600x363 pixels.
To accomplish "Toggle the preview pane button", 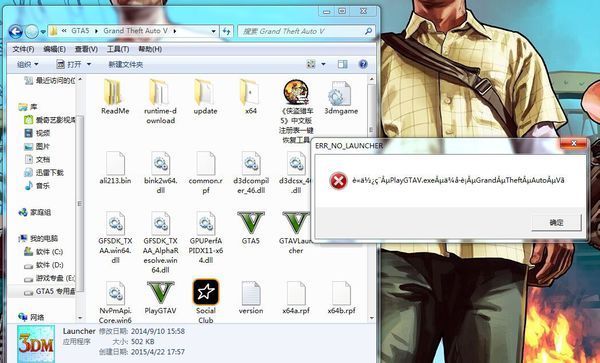I will (342, 64).
